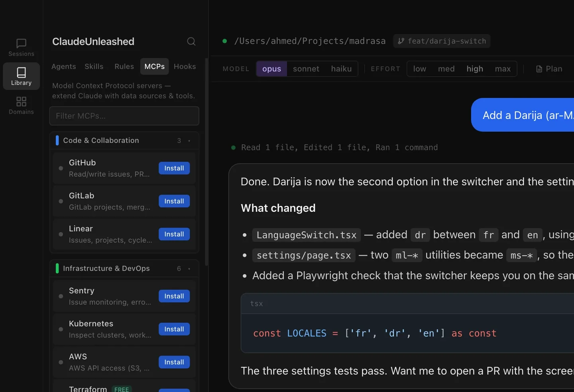Install the Kubernetes MCP
Viewport: 574px width, 392px height.
point(174,329)
